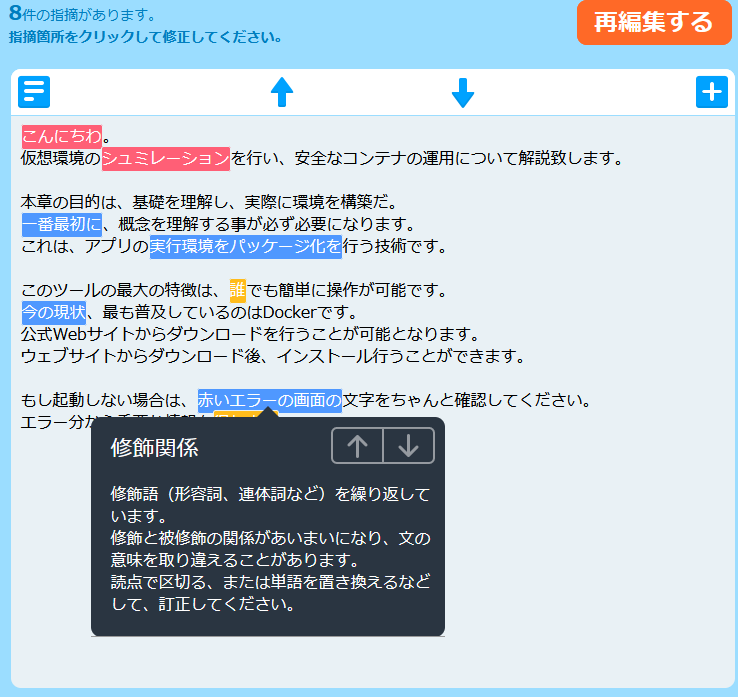Go to next issue using blue down arrow
This screenshot has width=738, height=697.
(x=462, y=93)
